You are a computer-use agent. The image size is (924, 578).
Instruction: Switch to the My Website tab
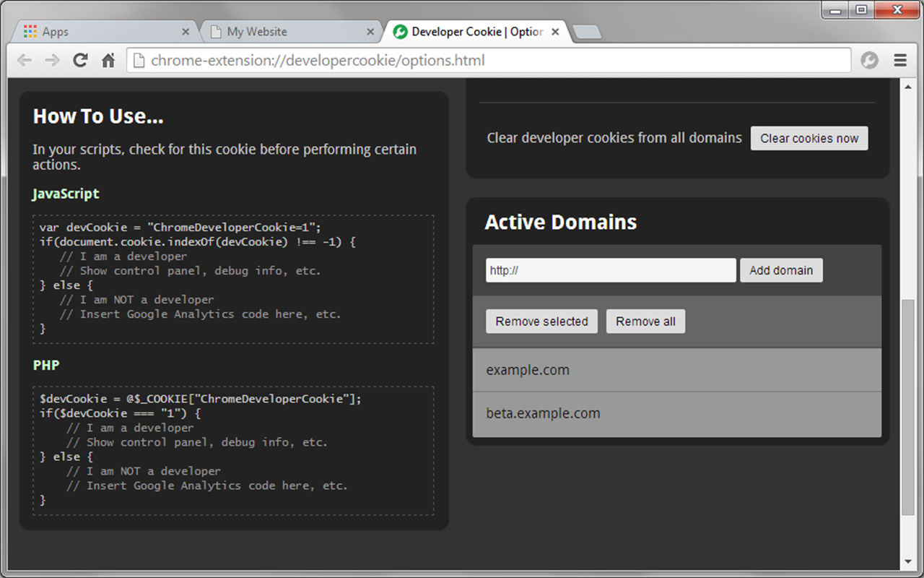[x=289, y=32]
